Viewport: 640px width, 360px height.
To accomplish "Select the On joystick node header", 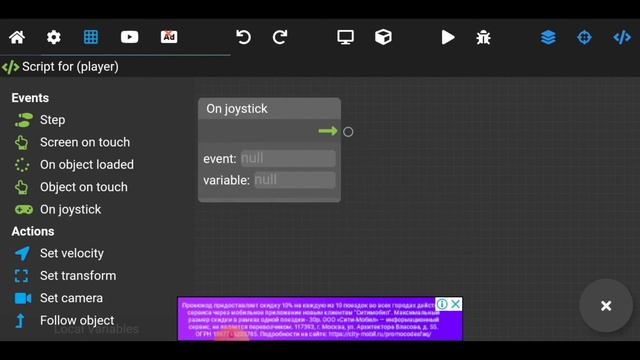I will [269, 109].
